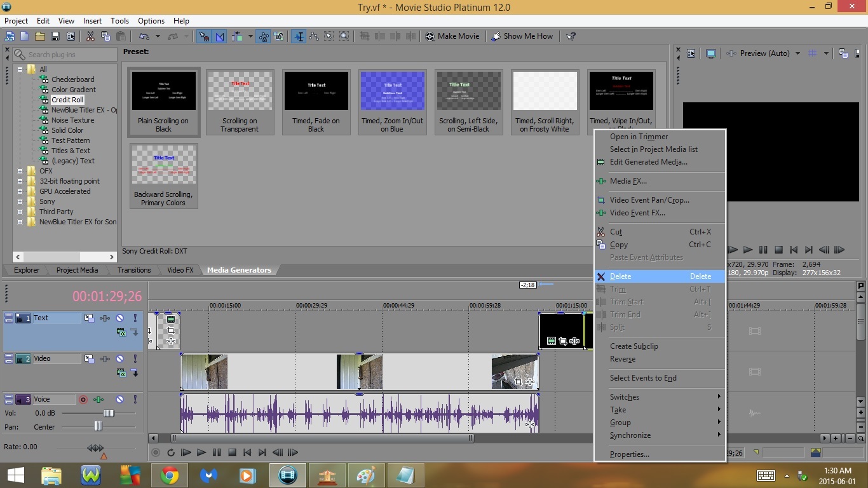
Task: Expand the OFX folder in plug-in tree
Action: pos(20,171)
